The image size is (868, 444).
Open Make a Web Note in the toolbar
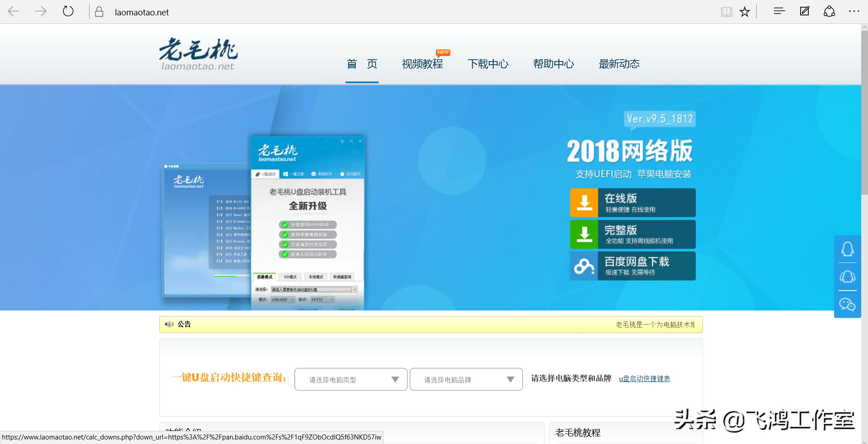[x=804, y=11]
